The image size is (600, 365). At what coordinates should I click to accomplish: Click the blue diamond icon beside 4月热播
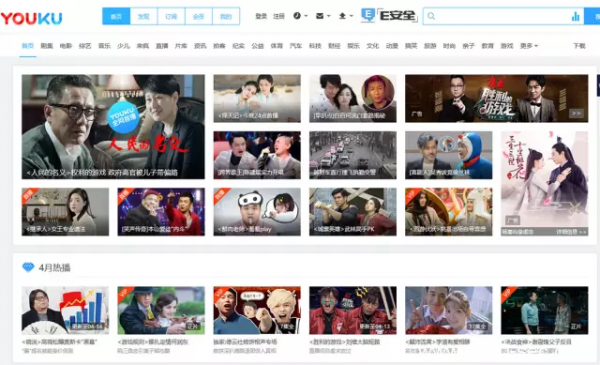coord(28,267)
